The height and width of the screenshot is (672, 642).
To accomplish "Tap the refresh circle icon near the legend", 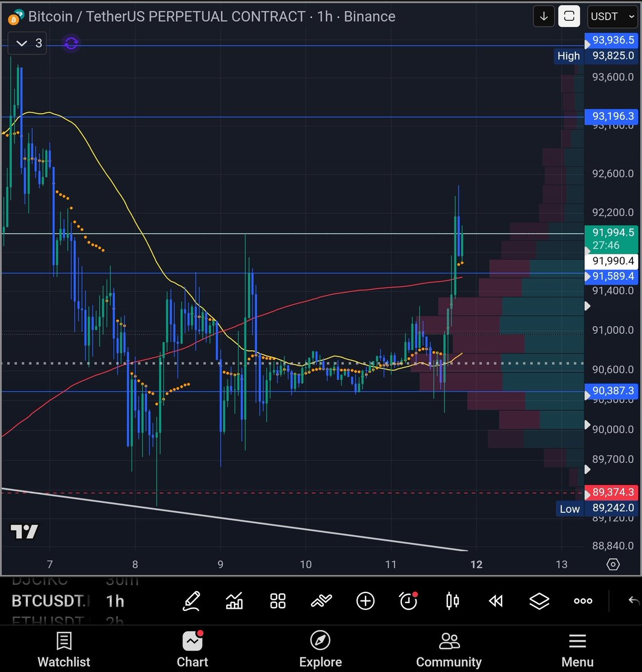I will point(71,43).
